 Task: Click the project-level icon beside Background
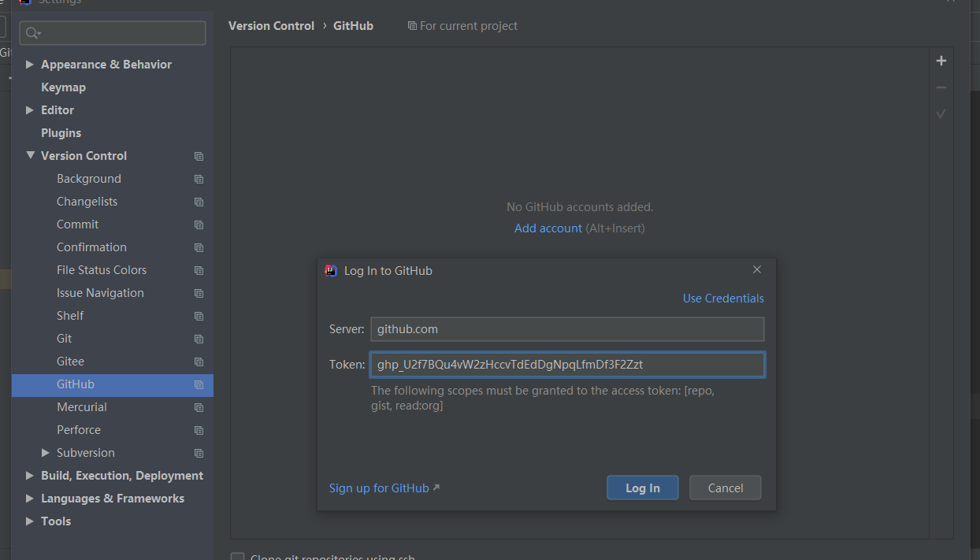(x=199, y=179)
